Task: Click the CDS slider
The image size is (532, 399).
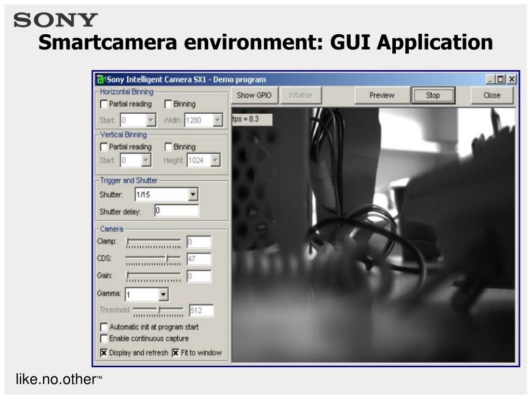Action: [x=153, y=260]
